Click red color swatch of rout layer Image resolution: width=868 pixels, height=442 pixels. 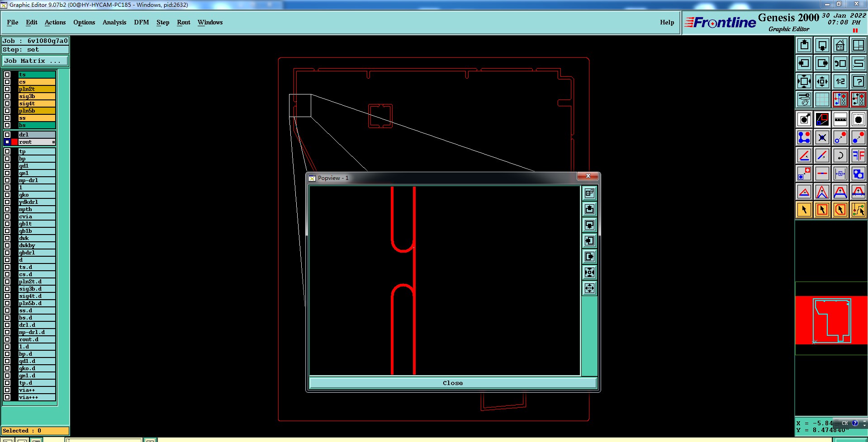pos(14,142)
